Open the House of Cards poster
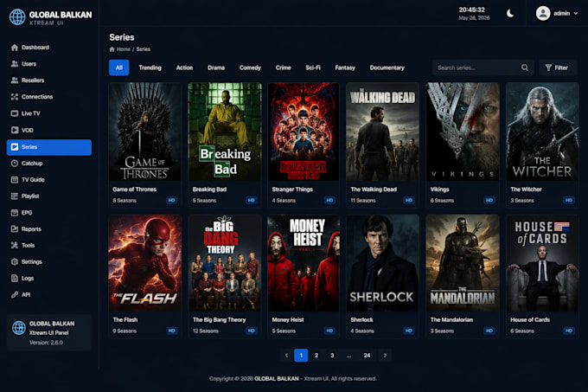The width and height of the screenshot is (588, 392). pyautogui.click(x=542, y=263)
